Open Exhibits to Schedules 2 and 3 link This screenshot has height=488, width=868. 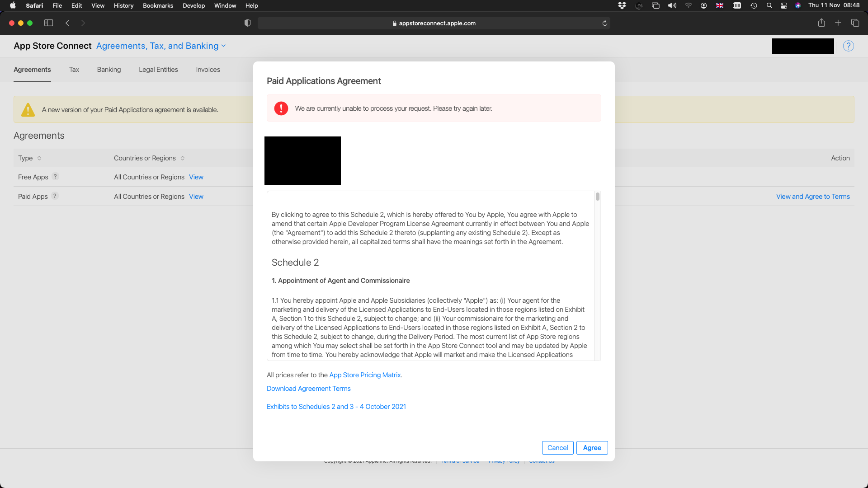336,407
